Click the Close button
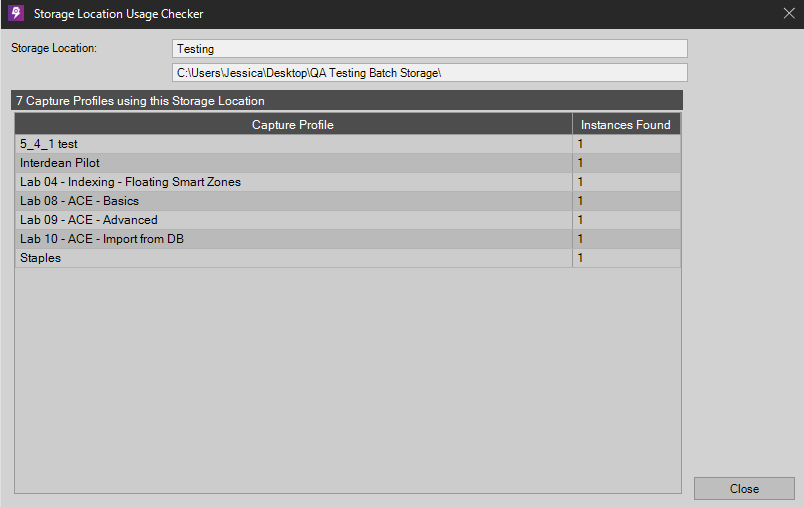804x507 pixels. [x=744, y=489]
